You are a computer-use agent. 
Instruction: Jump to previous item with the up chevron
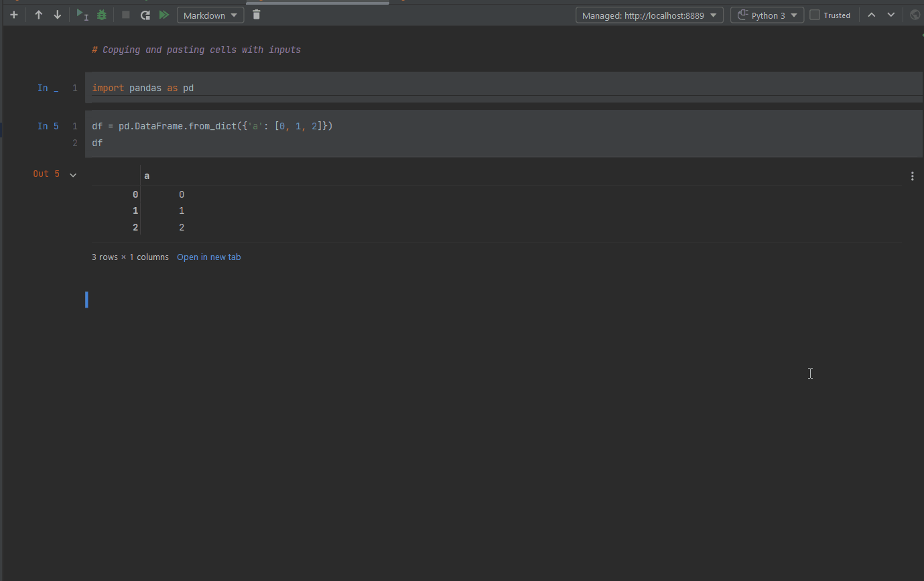point(872,15)
